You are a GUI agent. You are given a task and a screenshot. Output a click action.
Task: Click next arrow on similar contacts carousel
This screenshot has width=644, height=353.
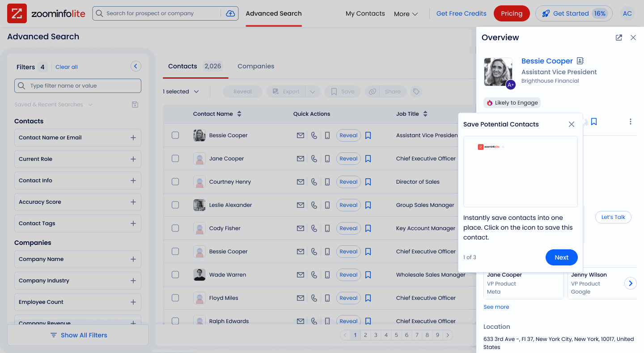pos(631,283)
